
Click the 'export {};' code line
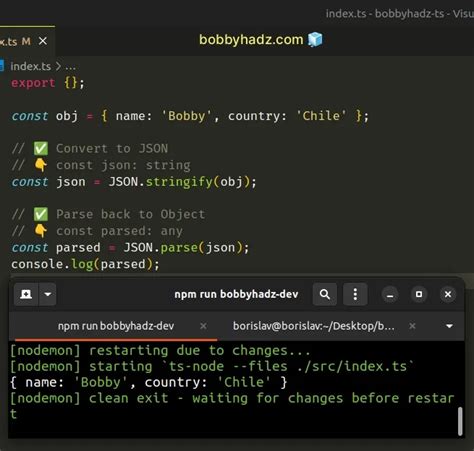(x=48, y=83)
